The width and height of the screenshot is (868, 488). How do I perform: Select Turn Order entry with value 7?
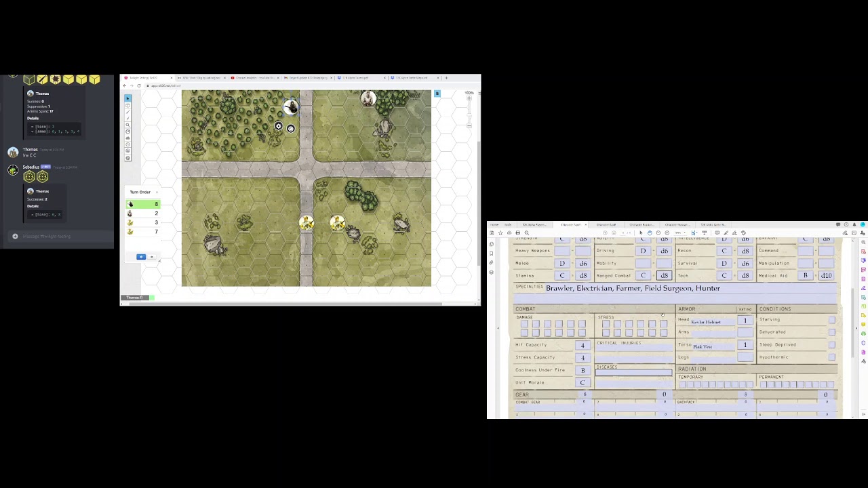[x=143, y=232]
